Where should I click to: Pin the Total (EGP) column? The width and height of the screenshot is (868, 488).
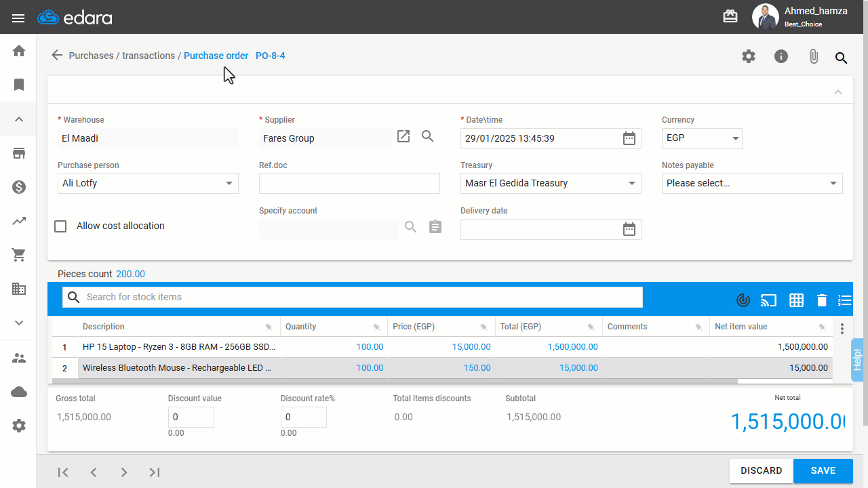coord(591,327)
